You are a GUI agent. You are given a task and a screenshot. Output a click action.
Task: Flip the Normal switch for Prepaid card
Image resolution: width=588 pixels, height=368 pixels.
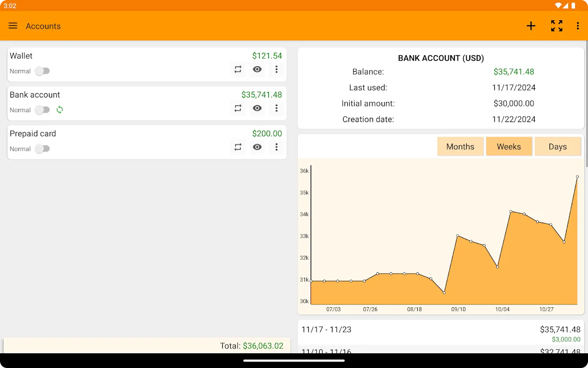(x=42, y=149)
